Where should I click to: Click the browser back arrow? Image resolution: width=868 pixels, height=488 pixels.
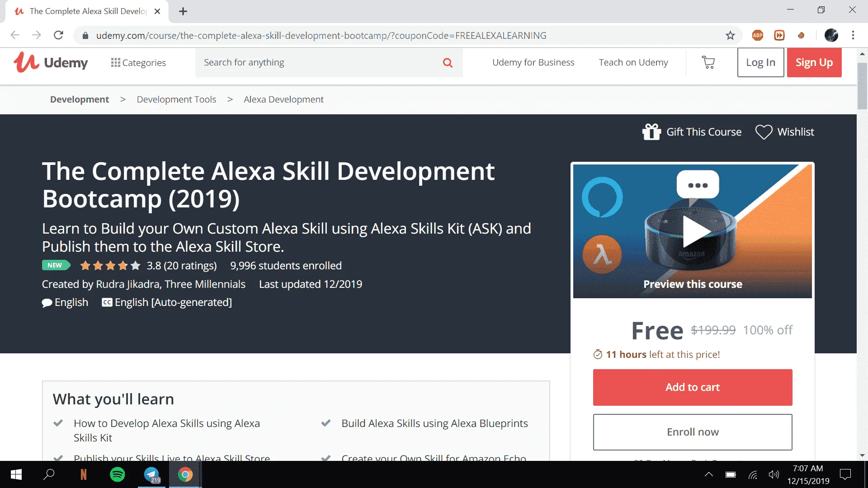tap(15, 35)
